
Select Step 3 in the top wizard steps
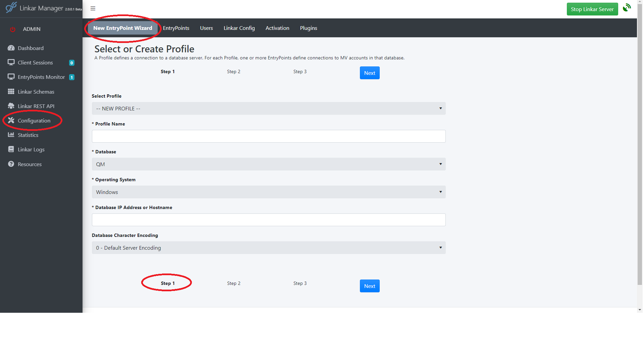pos(300,71)
